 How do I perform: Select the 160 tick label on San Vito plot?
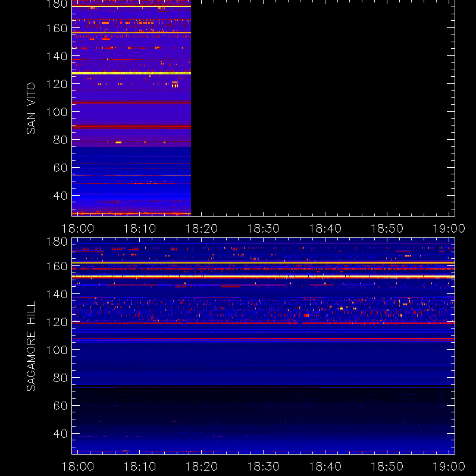(57, 28)
